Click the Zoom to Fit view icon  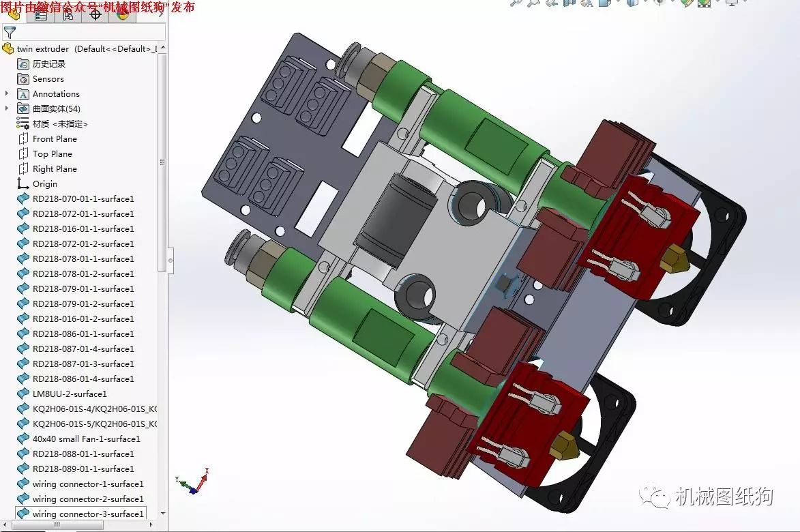tap(516, 3)
